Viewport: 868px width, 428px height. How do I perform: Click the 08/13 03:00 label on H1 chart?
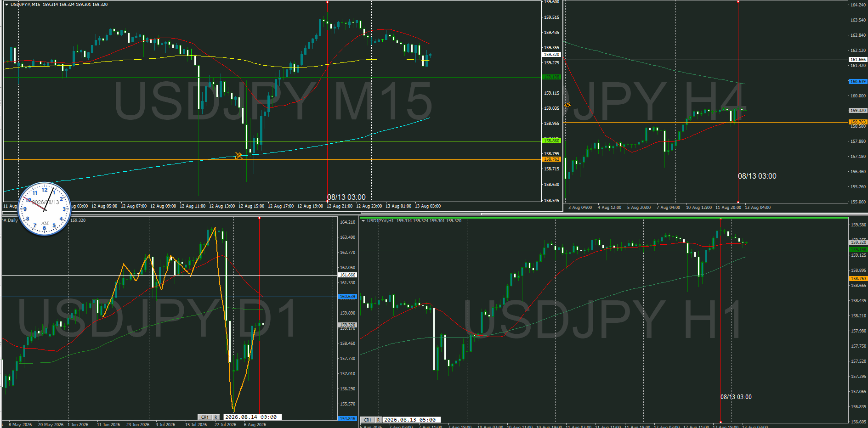click(736, 397)
